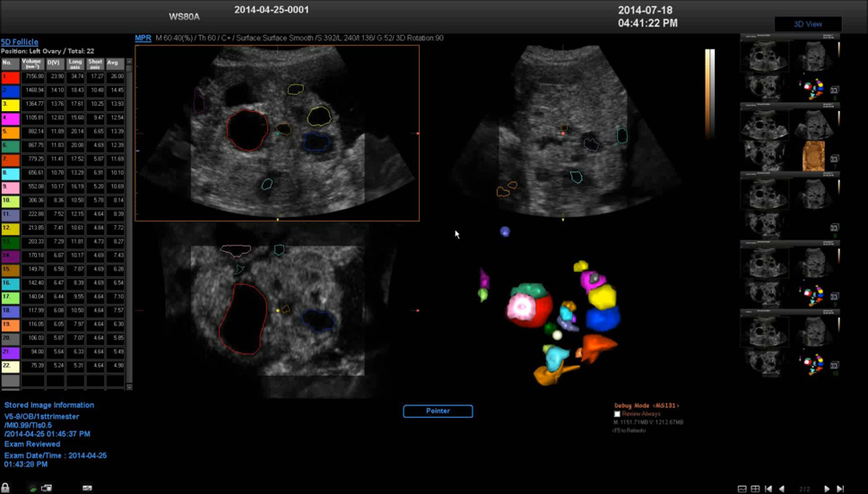
Task: Select the yellow follicle 3 swatch
Action: 10,105
